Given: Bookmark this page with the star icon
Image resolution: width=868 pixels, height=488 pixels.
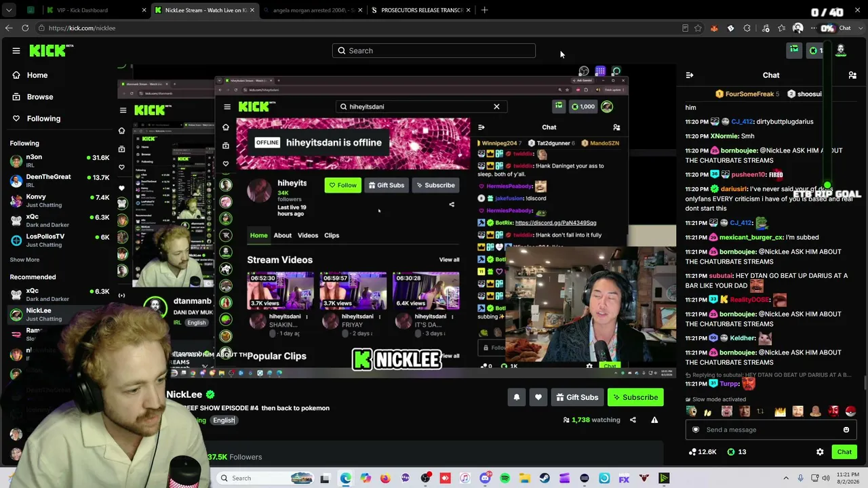Looking at the screenshot, I should click(698, 28).
